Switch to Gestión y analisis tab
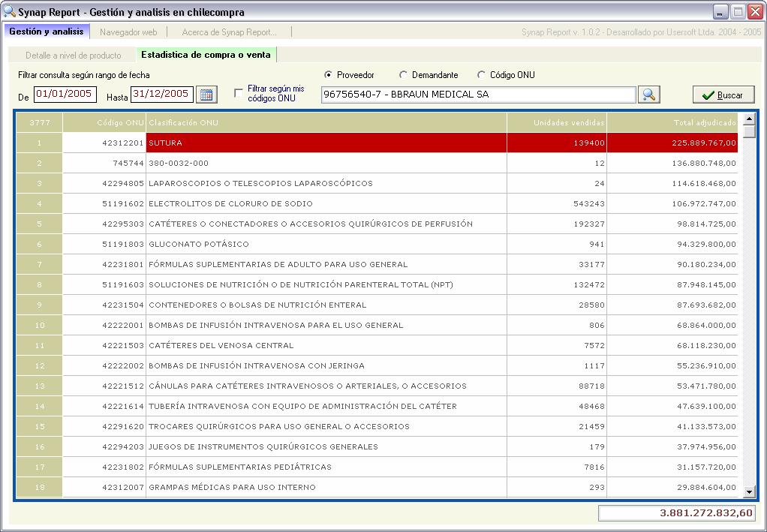767x532 pixels. click(47, 32)
